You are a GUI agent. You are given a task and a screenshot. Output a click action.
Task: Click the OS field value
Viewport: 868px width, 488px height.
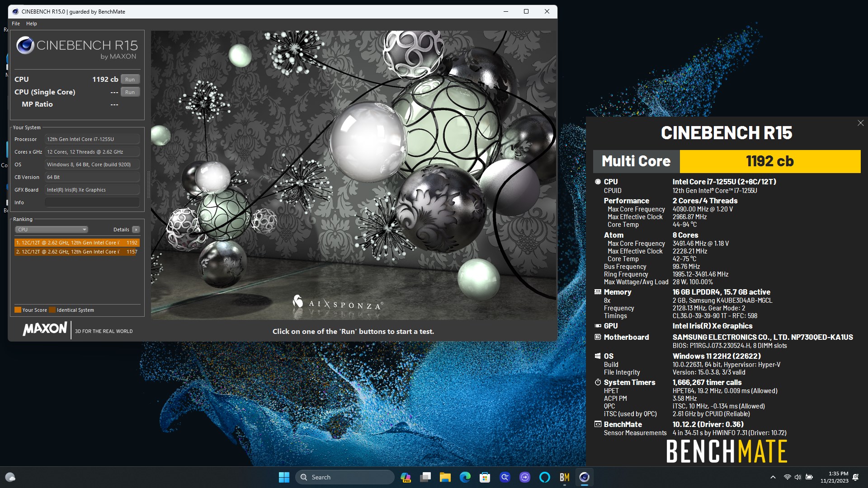(x=92, y=164)
